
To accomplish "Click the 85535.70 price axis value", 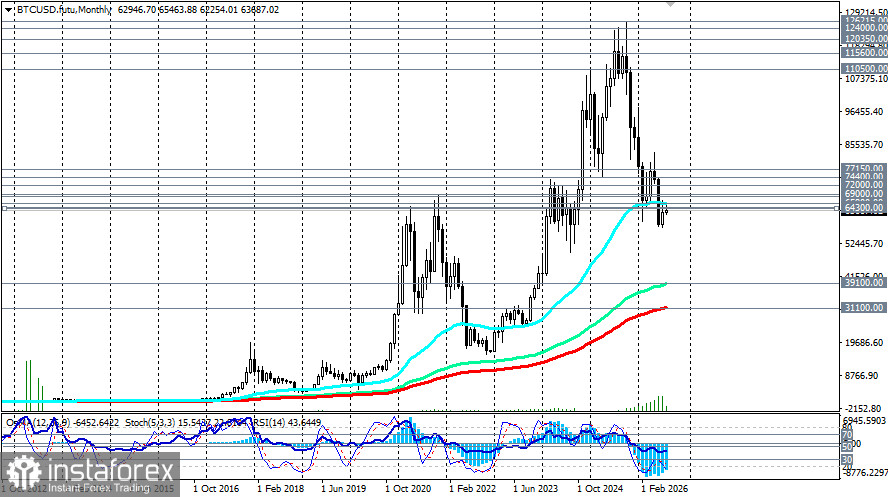I will tap(864, 144).
